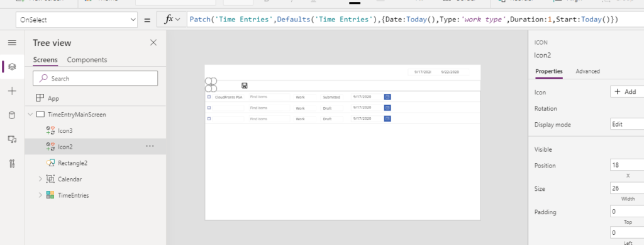The height and width of the screenshot is (245, 644).
Task: Open the hamburger menu in the left rail
Action: click(12, 43)
